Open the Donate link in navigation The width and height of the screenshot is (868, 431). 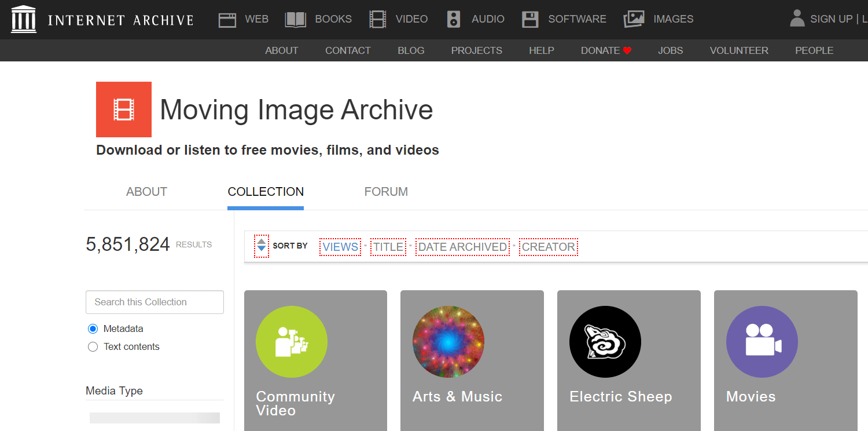(605, 50)
